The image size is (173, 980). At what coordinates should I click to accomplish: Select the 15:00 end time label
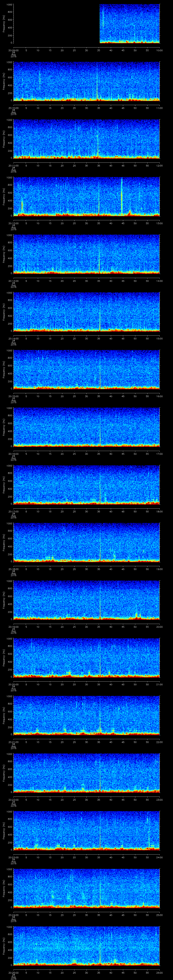coord(160,339)
